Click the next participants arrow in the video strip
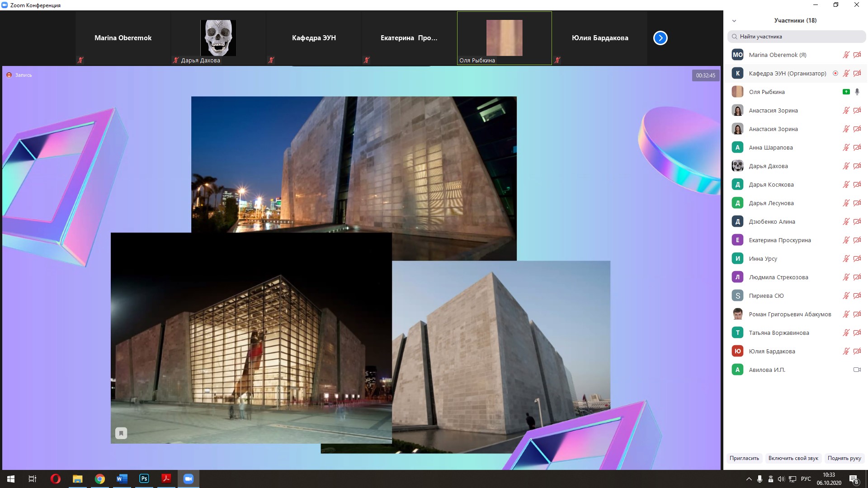868x488 pixels. tap(660, 38)
